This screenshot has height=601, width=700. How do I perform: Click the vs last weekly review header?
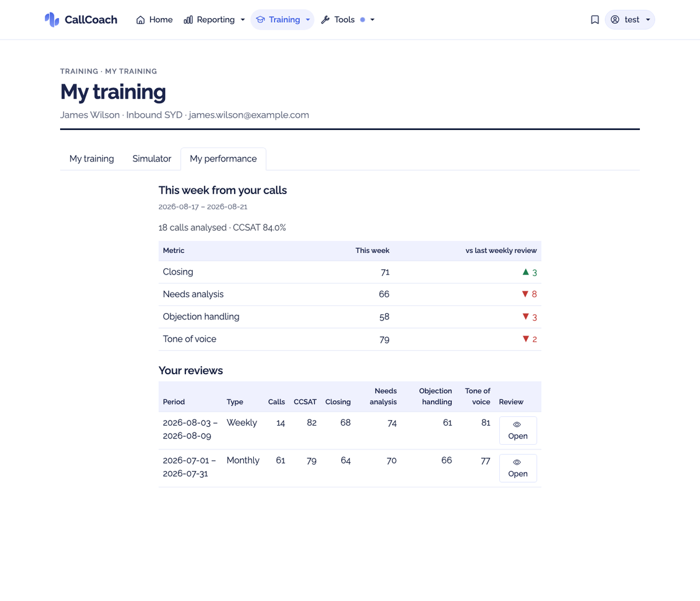click(501, 251)
